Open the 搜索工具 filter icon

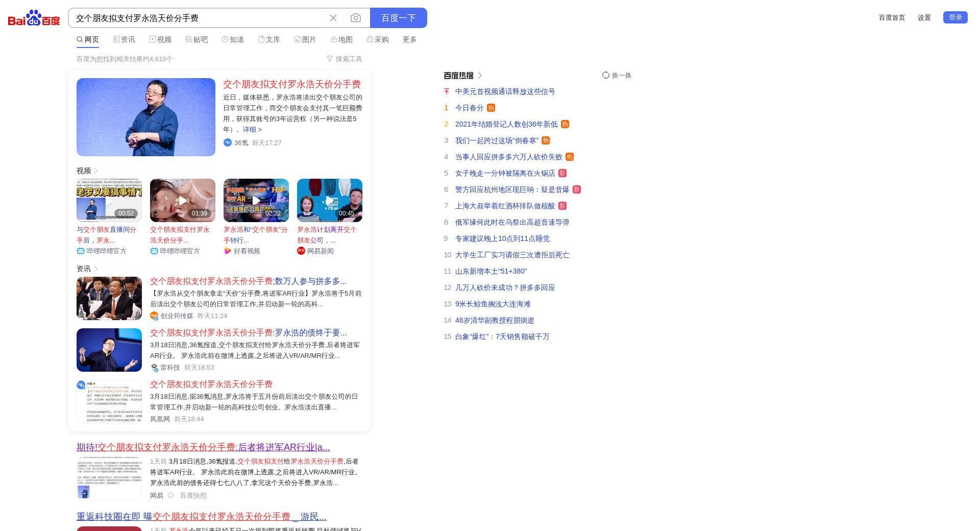[330, 59]
